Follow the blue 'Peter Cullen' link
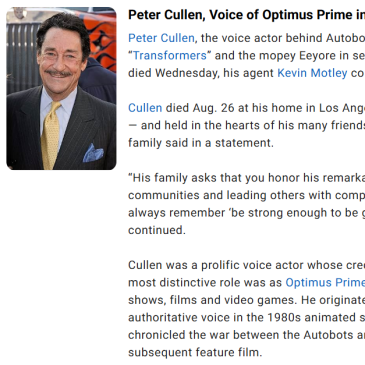 [x=161, y=38]
